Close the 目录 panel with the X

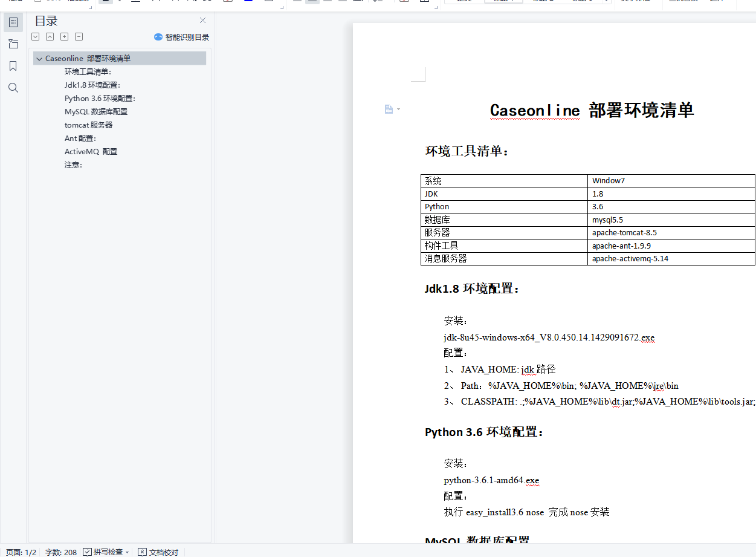[202, 21]
